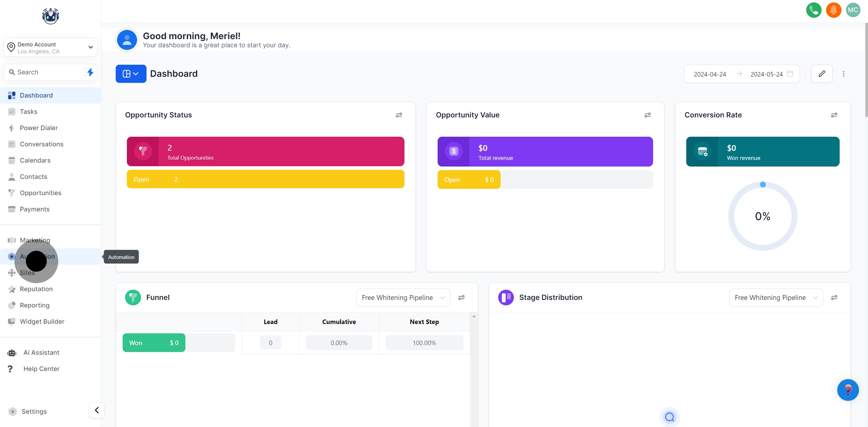Viewport: 868px width, 427px height.
Task: Open the Settings link
Action: click(34, 411)
